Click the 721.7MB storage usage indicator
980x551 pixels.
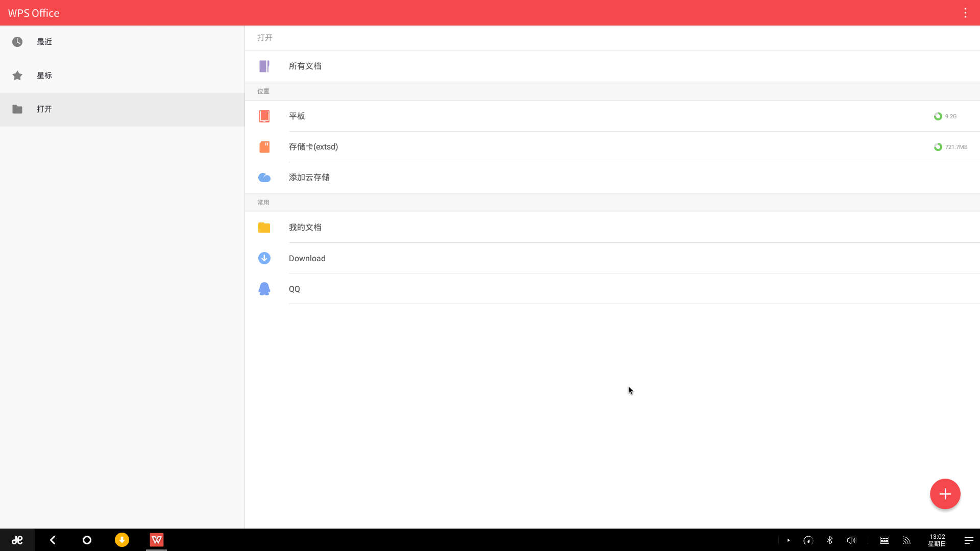(x=950, y=147)
